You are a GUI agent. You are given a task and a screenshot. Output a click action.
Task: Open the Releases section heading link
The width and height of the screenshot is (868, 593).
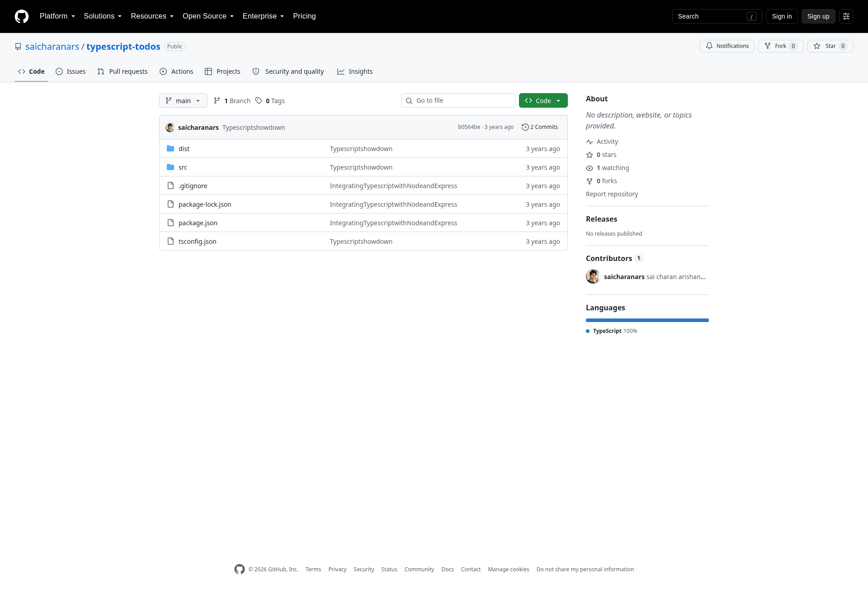coord(601,219)
